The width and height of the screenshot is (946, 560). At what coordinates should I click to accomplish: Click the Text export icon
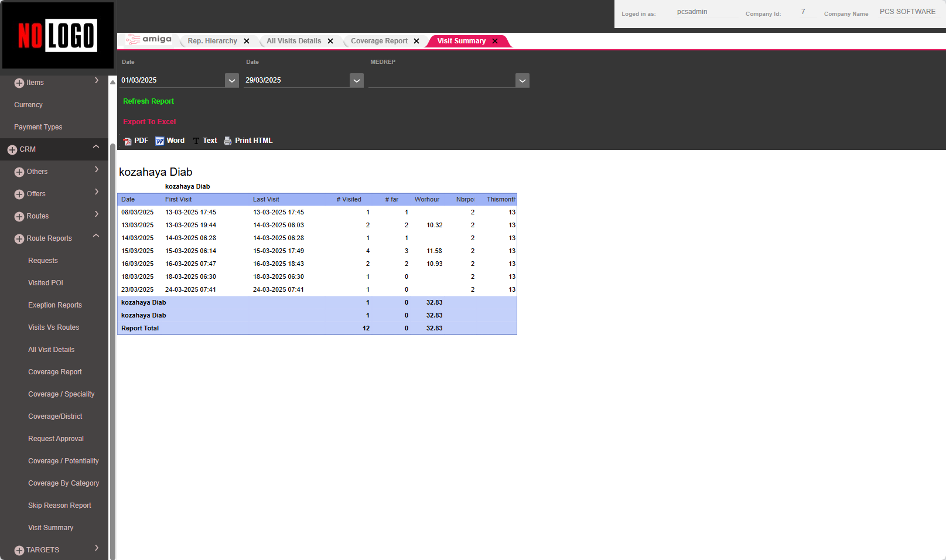(196, 141)
